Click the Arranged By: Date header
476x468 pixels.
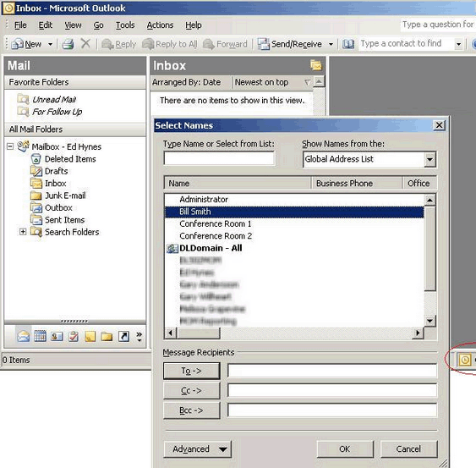192,82
